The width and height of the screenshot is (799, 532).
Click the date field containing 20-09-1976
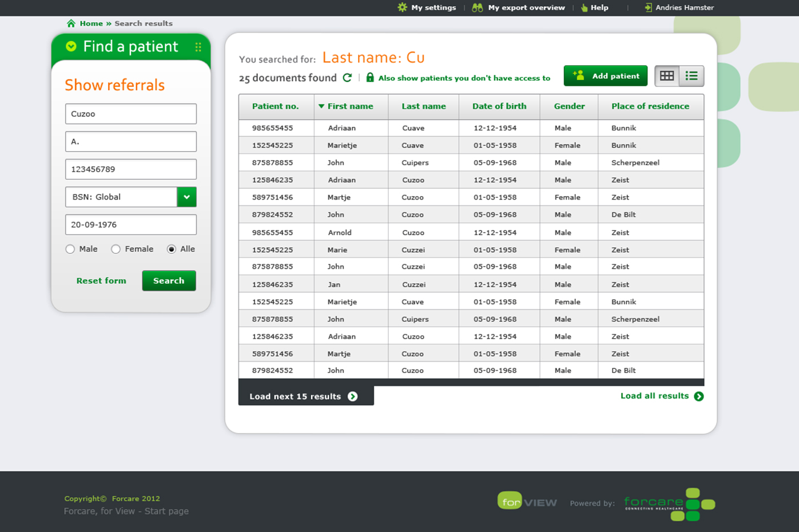pos(131,225)
